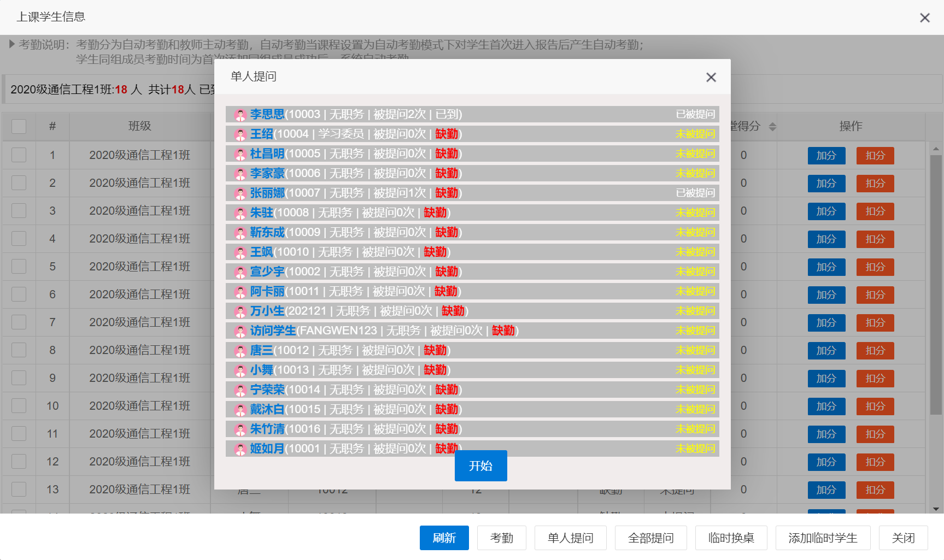Check the checkbox for row 5

tap(19, 267)
